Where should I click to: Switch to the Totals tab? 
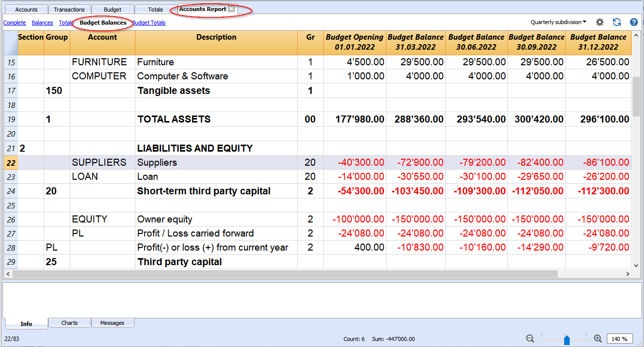coord(156,10)
